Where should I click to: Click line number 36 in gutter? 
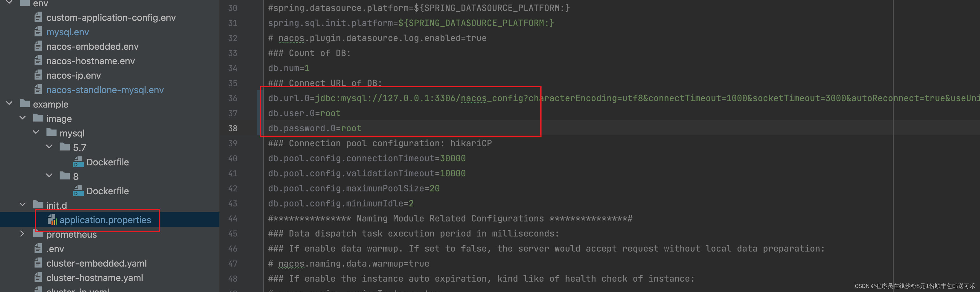pyautogui.click(x=232, y=98)
